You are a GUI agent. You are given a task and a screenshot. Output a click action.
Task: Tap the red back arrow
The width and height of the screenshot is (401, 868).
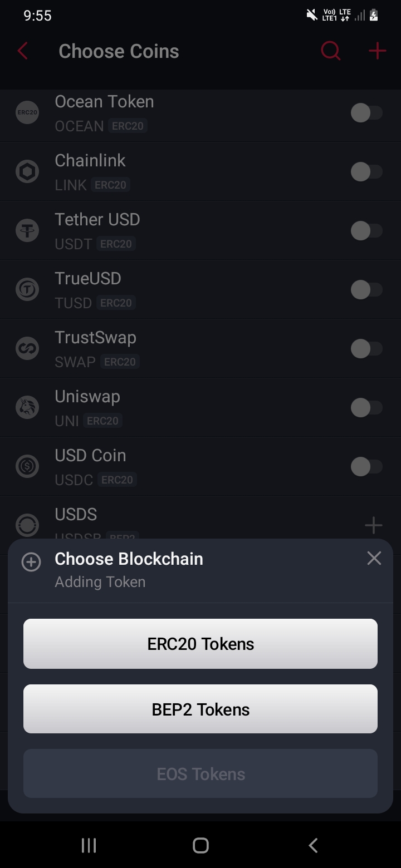point(23,51)
